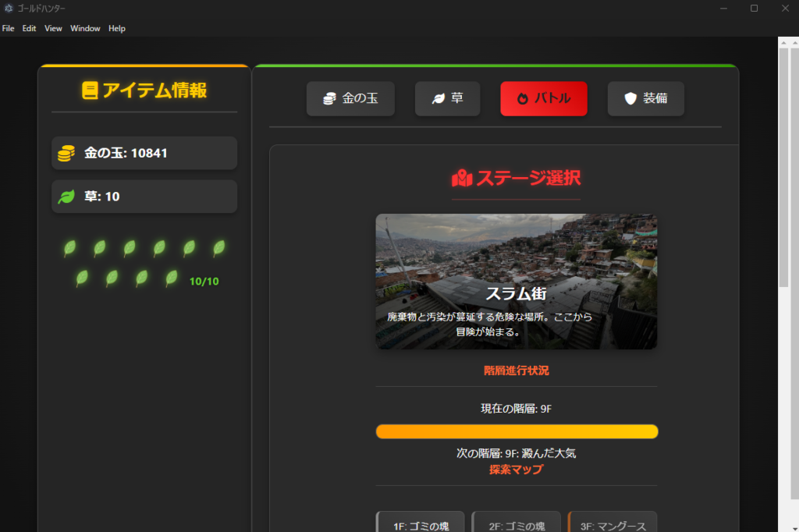The image size is (799, 532).
Task: Click the last leaf beside the 10/10 label
Action: coord(172,278)
